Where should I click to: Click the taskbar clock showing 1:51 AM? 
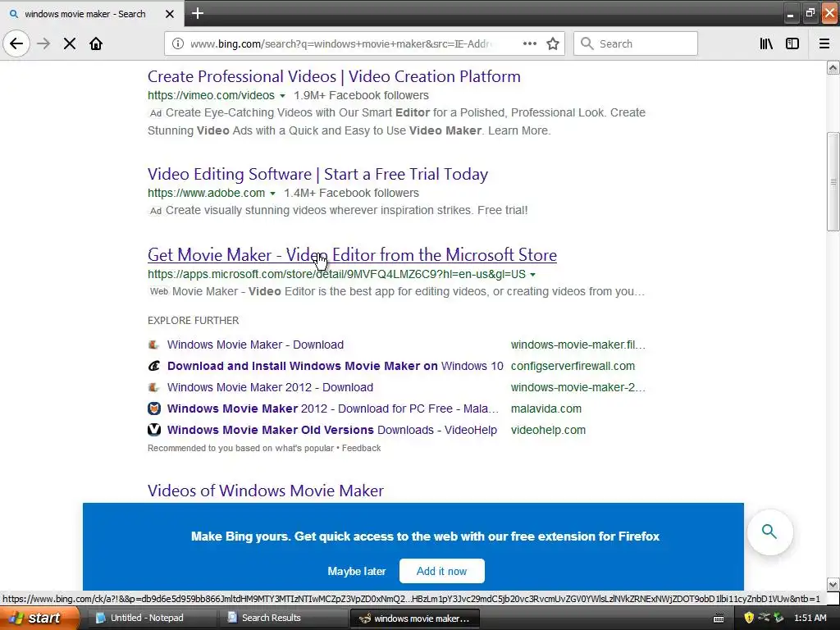(810, 618)
